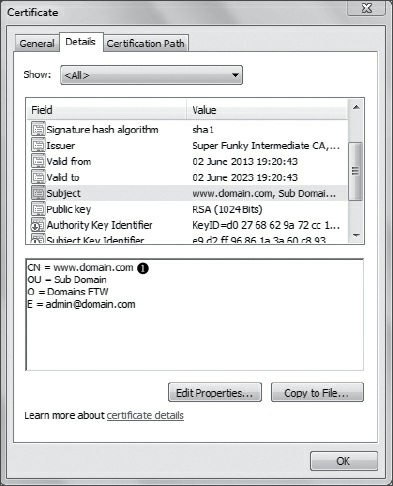
Task: Click the Copy to File button
Action: [x=317, y=393]
